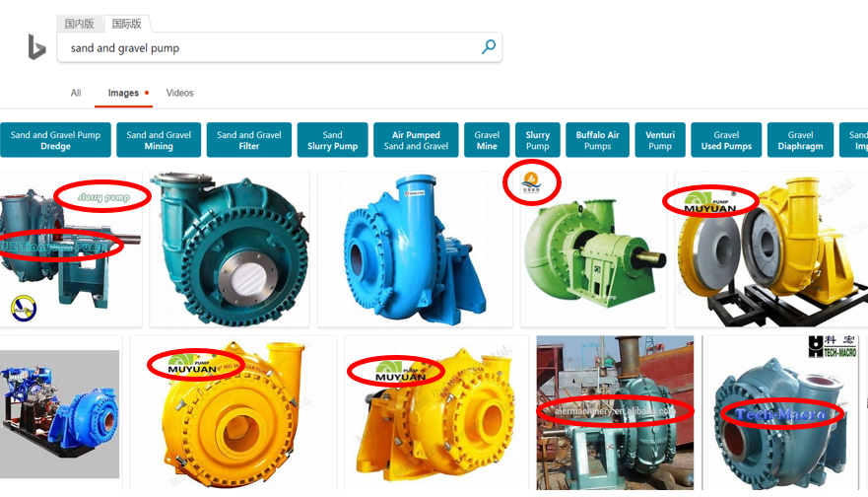This screenshot has width=868, height=497.
Task: Click the magnifying glass search icon
Action: 489,47
